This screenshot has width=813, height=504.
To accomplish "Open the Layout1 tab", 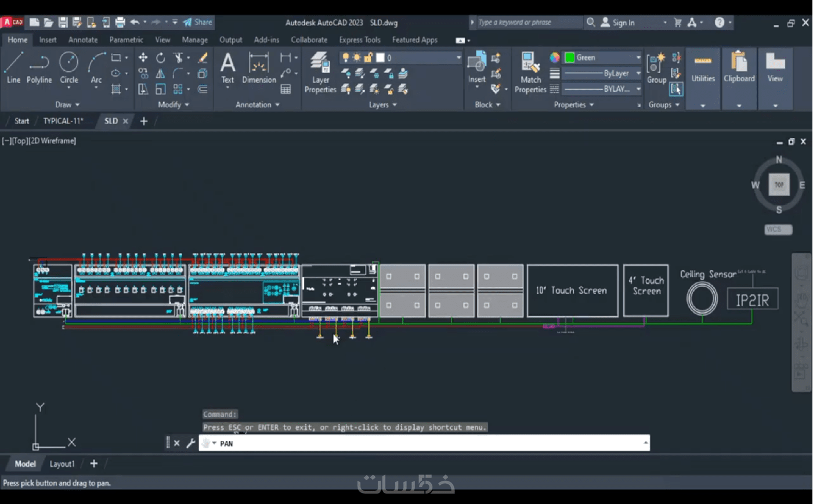I will [62, 463].
